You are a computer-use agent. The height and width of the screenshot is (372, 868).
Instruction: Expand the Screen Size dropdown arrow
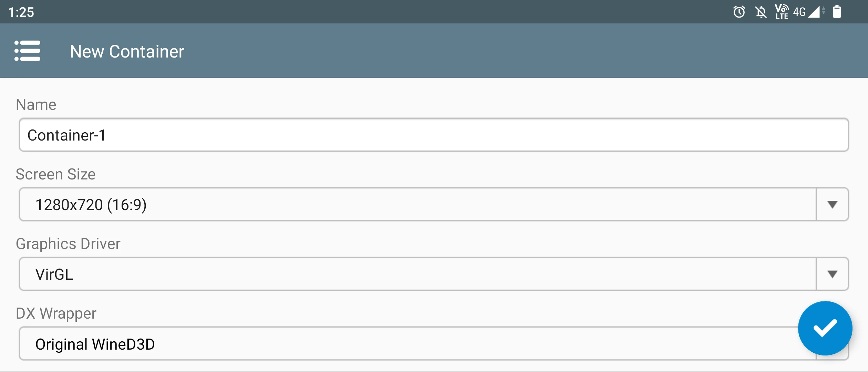832,205
